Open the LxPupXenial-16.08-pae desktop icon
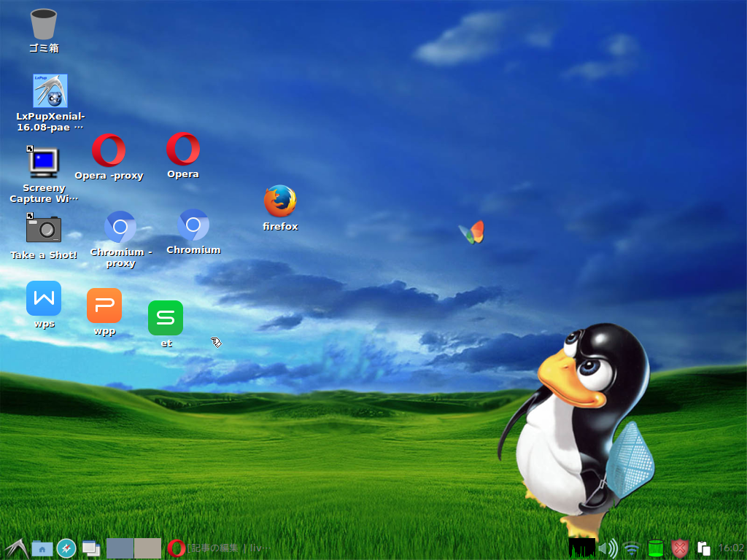This screenshot has height=560, width=747. [x=50, y=90]
